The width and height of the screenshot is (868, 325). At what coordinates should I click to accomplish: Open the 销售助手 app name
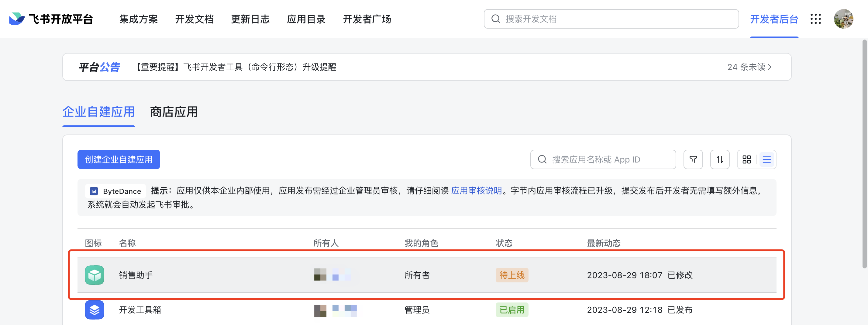coord(136,275)
